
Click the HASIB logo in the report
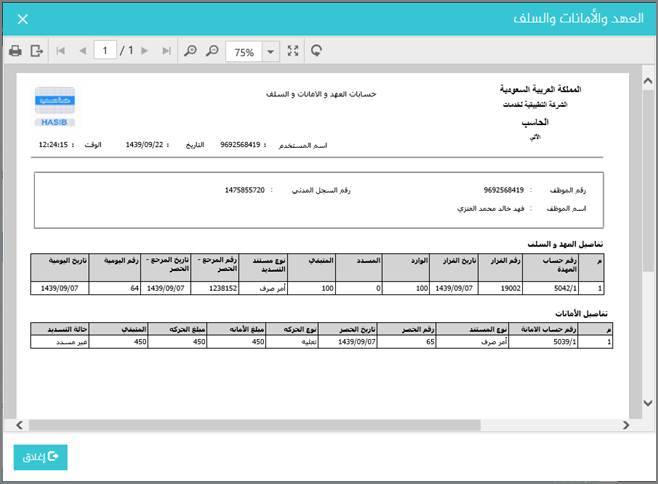tap(55, 107)
